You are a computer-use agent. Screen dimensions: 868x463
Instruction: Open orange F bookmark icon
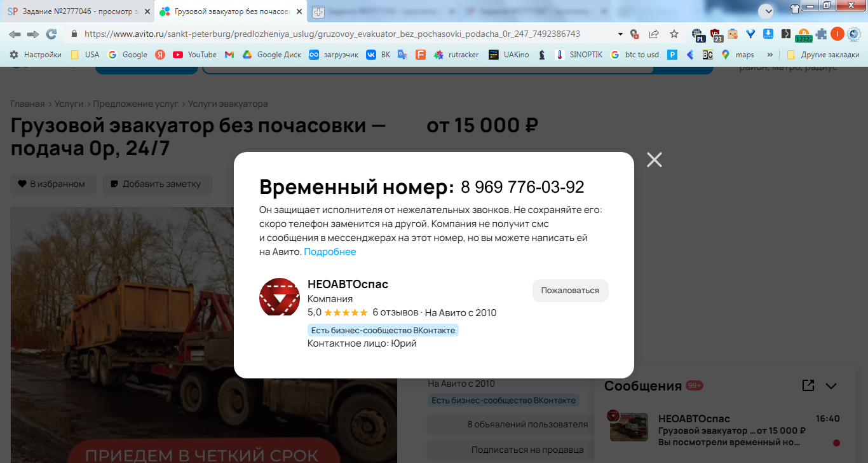420,55
